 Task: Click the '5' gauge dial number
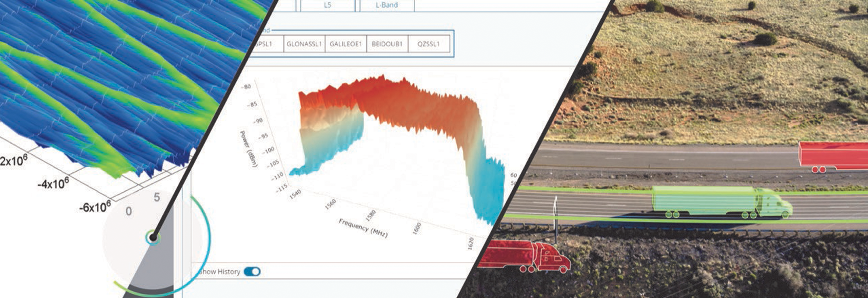pyautogui.click(x=157, y=197)
